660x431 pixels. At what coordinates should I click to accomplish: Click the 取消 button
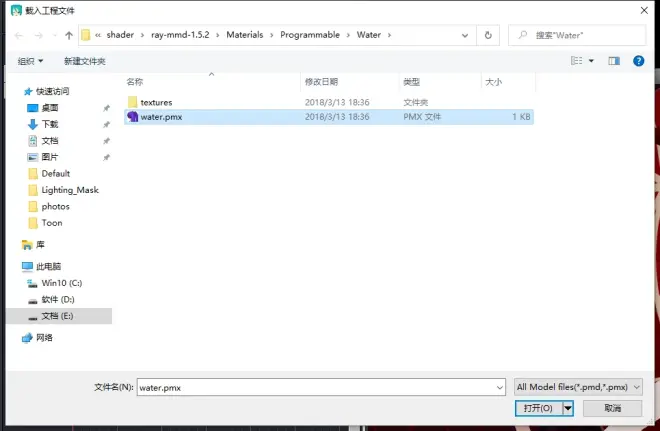coord(612,408)
